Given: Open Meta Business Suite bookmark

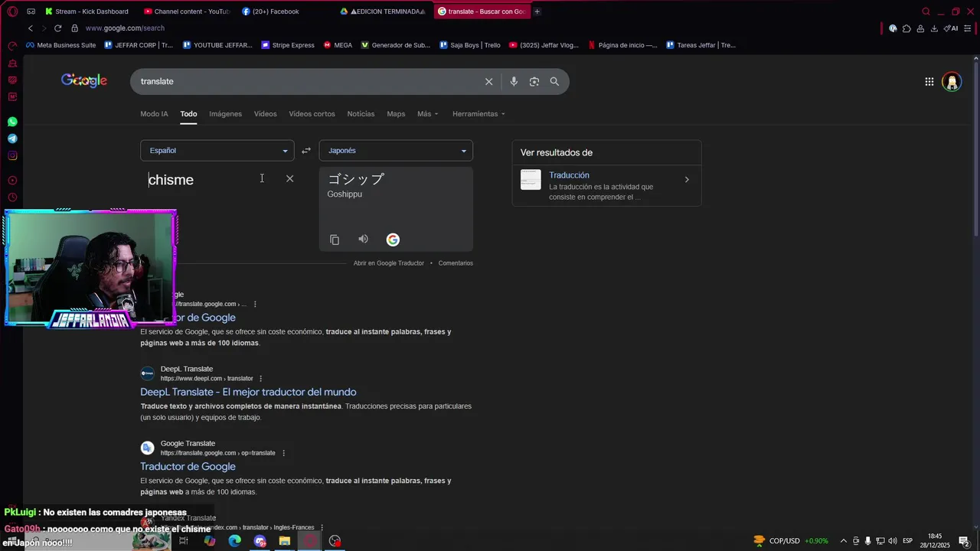Looking at the screenshot, I should click(x=60, y=45).
